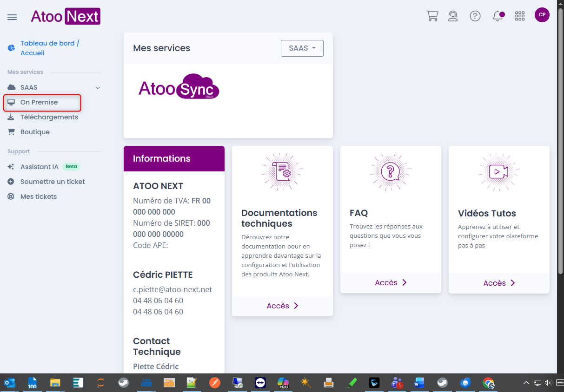Open the Atoo Sync Cloud service logo

(179, 86)
